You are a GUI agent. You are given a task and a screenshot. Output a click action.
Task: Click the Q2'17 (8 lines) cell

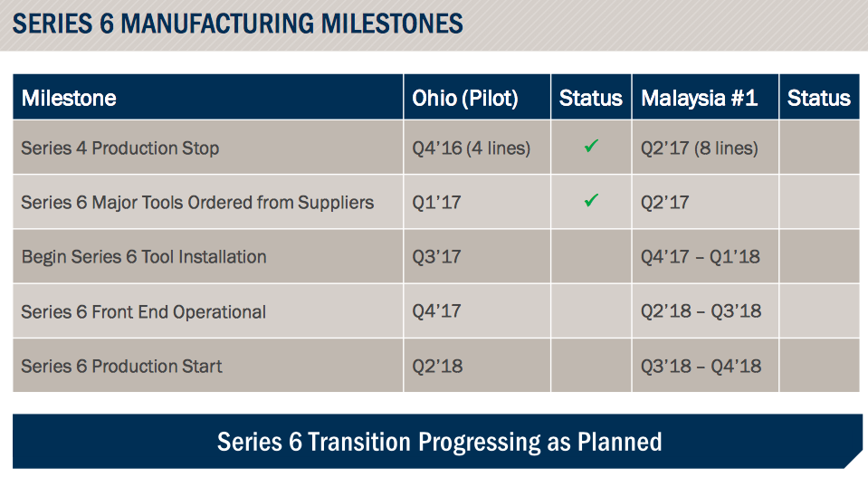click(x=700, y=148)
